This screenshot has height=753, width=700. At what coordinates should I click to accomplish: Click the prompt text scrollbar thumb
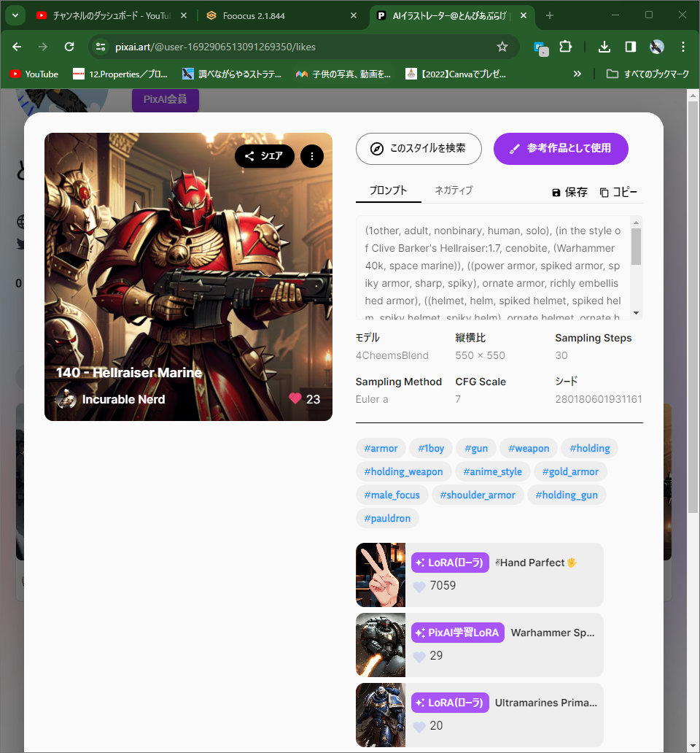coord(636,247)
